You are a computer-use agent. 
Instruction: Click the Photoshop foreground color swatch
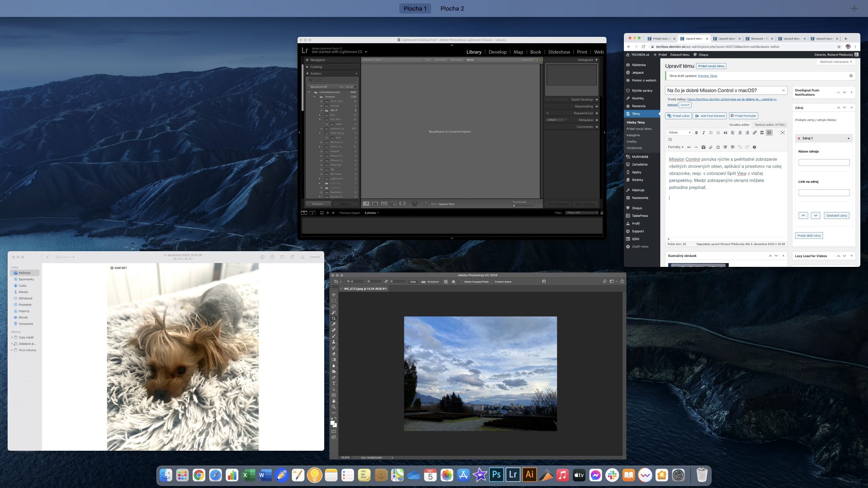[333, 423]
